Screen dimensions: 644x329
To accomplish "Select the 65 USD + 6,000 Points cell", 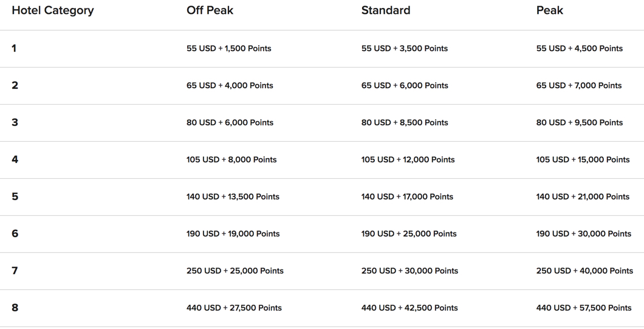I will tap(405, 86).
